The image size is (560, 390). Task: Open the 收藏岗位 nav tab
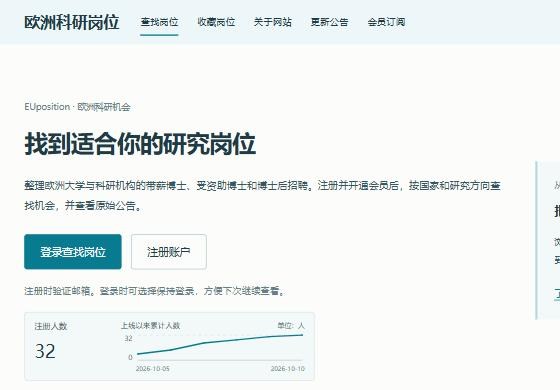tap(216, 22)
